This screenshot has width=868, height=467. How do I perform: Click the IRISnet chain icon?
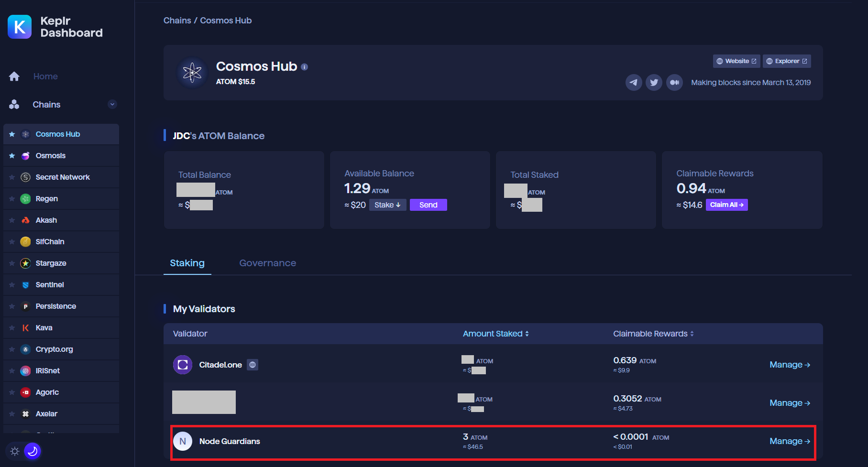click(26, 371)
